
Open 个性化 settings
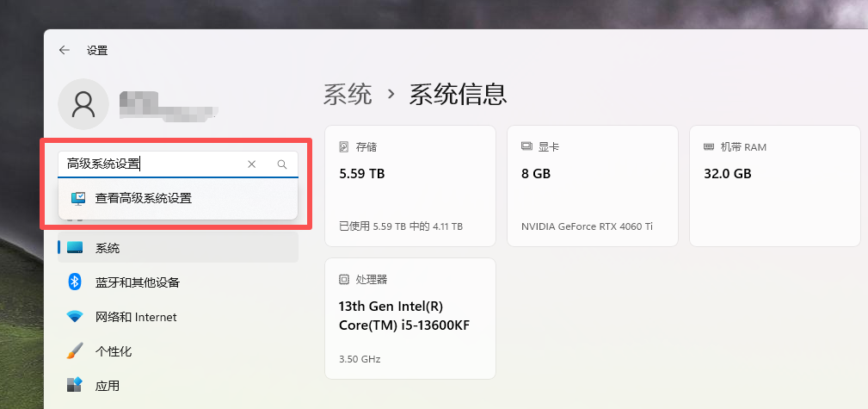pyautogui.click(x=178, y=351)
